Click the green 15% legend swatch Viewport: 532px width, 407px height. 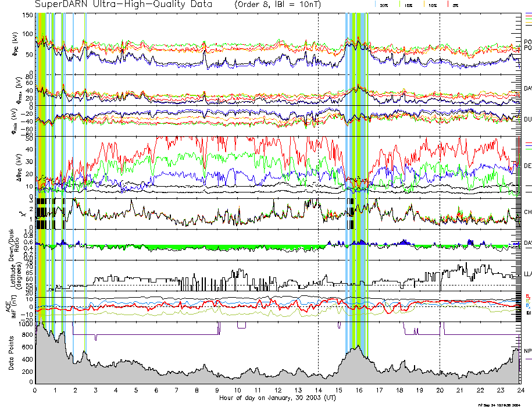click(400, 4)
